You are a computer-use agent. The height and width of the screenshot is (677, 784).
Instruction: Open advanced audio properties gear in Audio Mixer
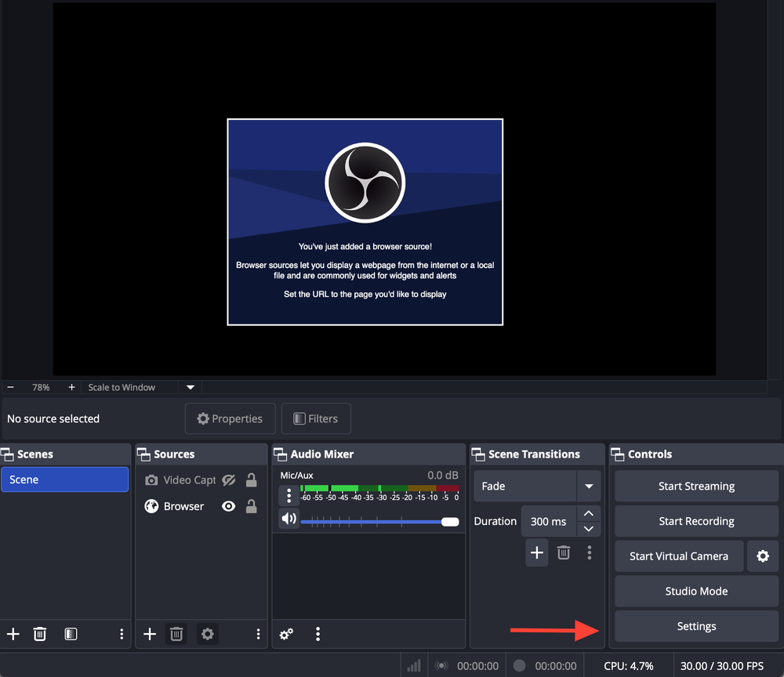pyautogui.click(x=286, y=634)
